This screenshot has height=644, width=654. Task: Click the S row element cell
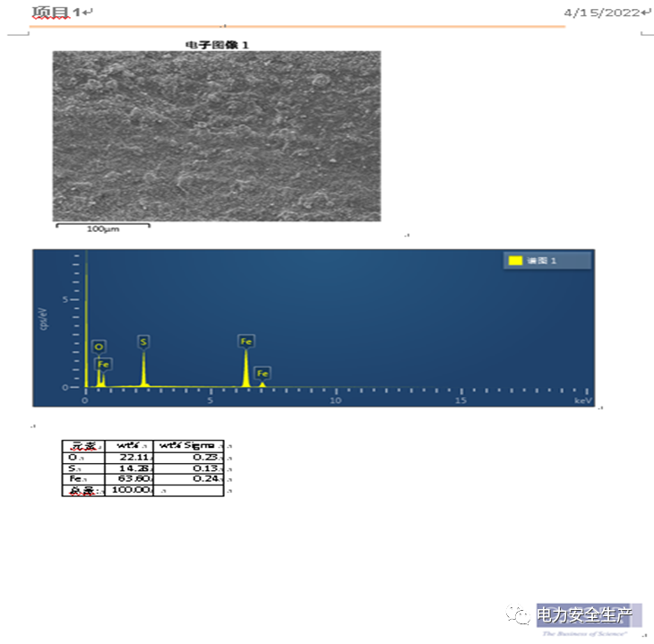(x=83, y=468)
